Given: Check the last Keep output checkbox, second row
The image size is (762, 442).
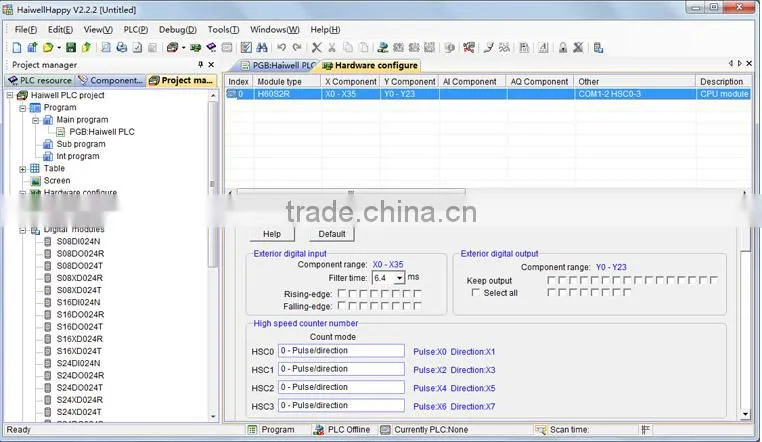Looking at the screenshot, I should (x=627, y=292).
